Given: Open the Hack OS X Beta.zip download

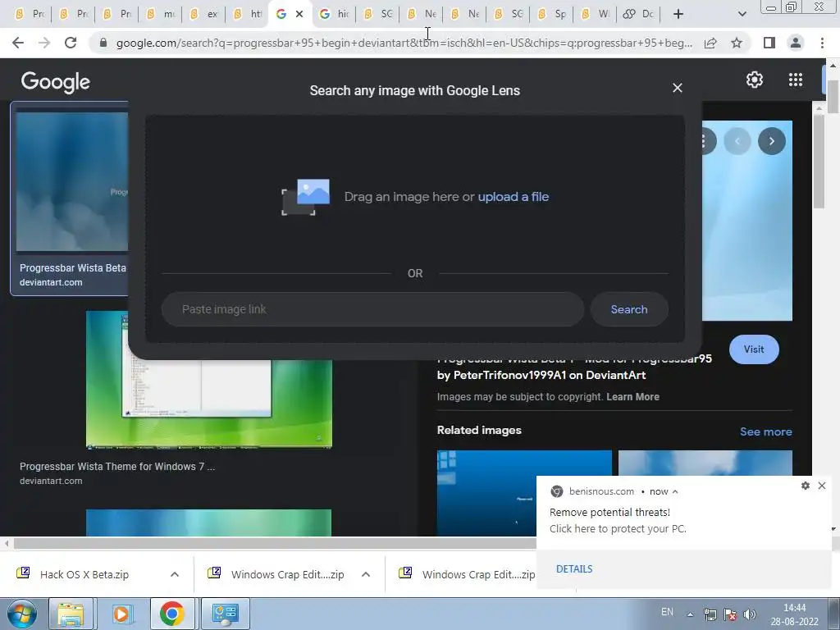Looking at the screenshot, I should 84,574.
